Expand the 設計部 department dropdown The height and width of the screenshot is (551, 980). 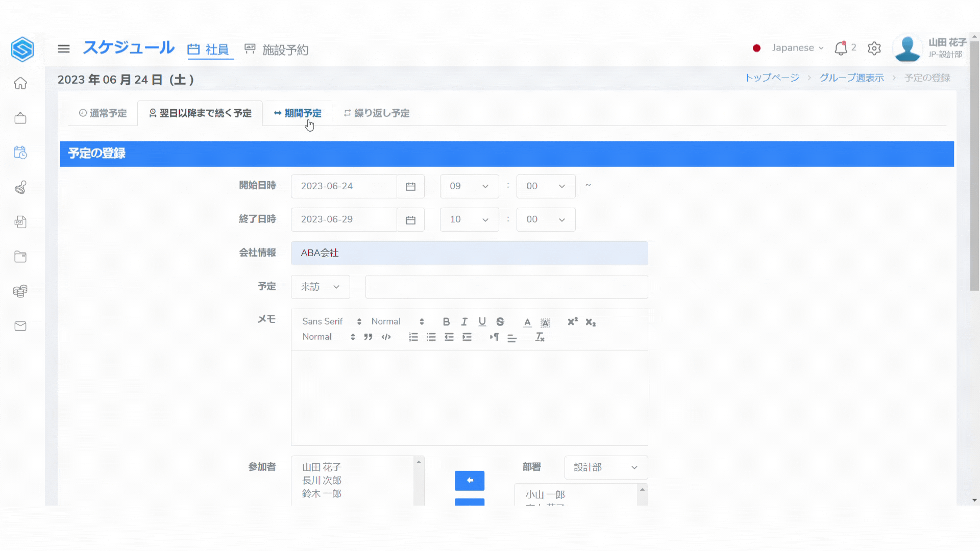tap(606, 468)
